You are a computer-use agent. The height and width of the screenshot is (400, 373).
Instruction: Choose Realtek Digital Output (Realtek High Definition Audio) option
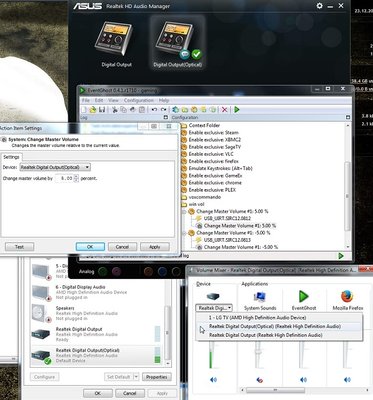266,335
